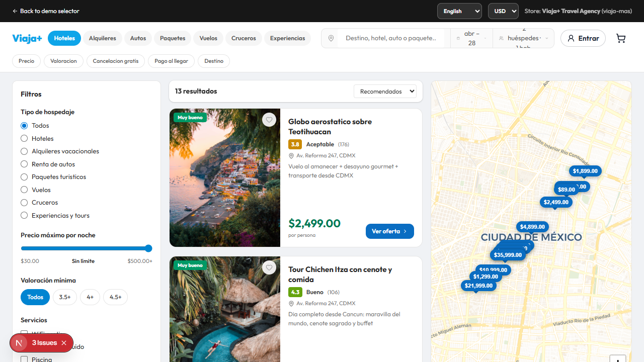Select Todos under Valoración mínima
Viewport: 644px width, 362px height.
click(35, 297)
